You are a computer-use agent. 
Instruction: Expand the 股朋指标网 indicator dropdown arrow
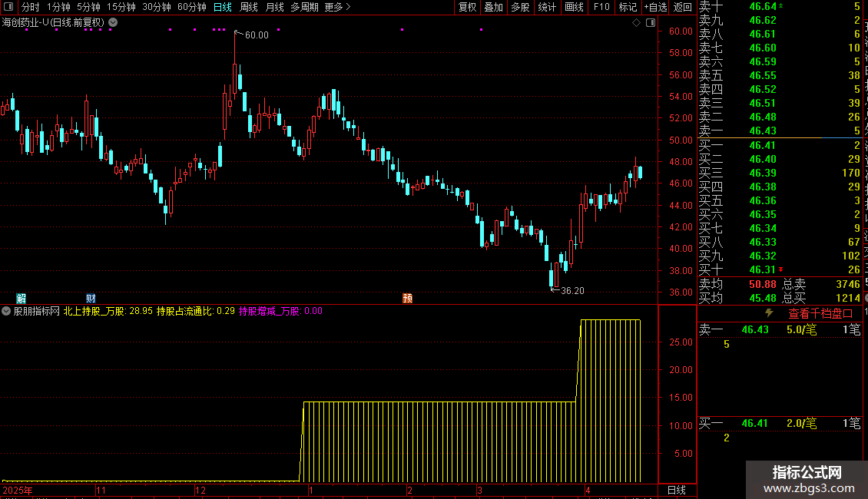tap(7, 312)
